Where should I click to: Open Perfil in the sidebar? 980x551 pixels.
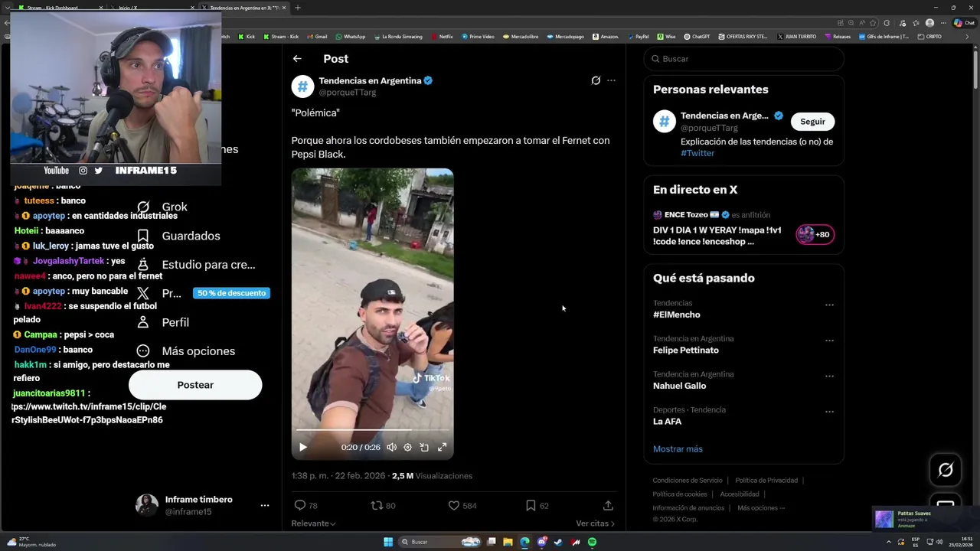162,322
